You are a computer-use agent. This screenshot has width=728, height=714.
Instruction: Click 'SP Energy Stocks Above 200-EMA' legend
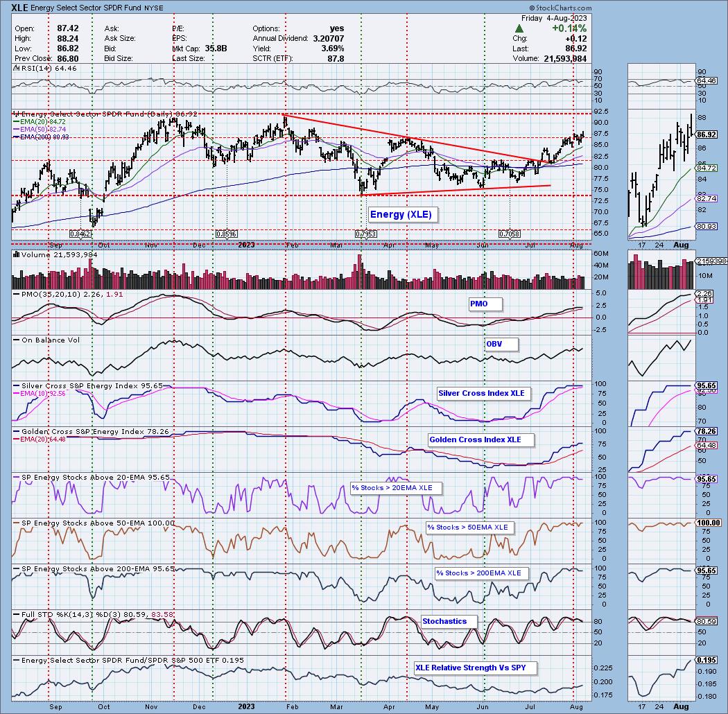[x=94, y=568]
